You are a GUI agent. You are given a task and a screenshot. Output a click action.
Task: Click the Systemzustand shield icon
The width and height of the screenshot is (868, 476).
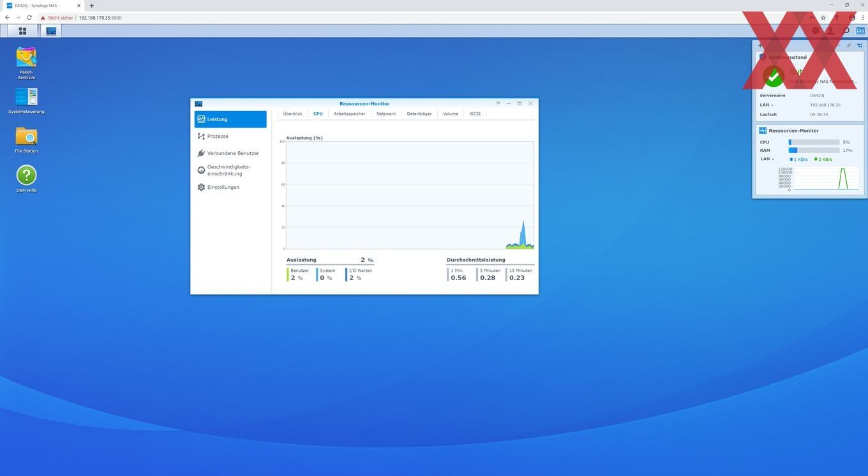[x=763, y=57]
